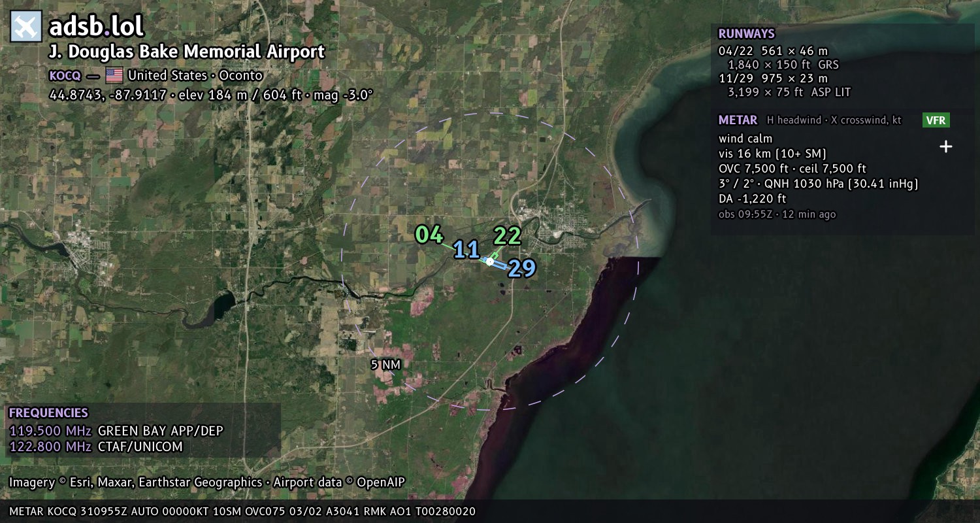Click the DA -1,220 ft value
The image size is (980, 523).
pyautogui.click(x=752, y=199)
